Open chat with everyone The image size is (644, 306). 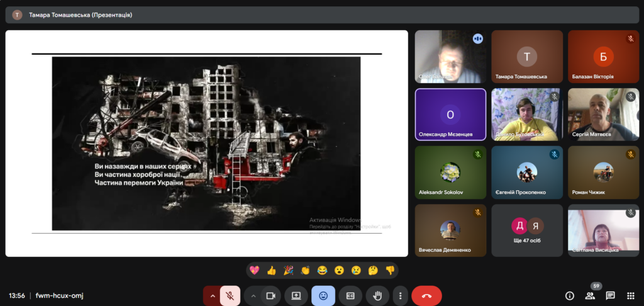[x=610, y=295]
